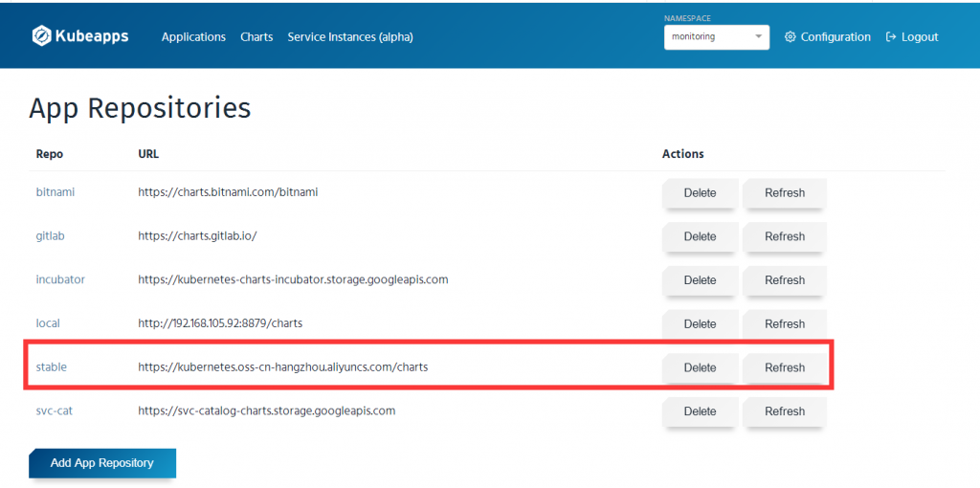The image size is (980, 488).
Task: Click the Kubeapps brand text
Action: click(x=92, y=36)
